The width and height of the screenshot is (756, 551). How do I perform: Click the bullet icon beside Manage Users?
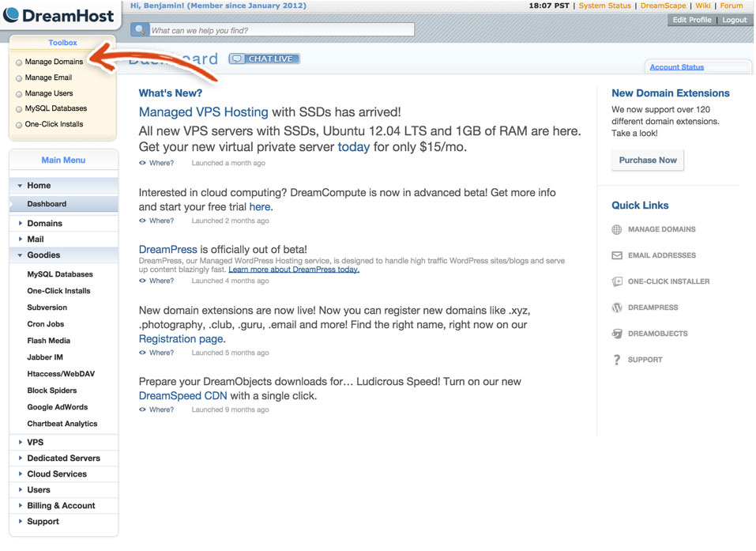(19, 94)
